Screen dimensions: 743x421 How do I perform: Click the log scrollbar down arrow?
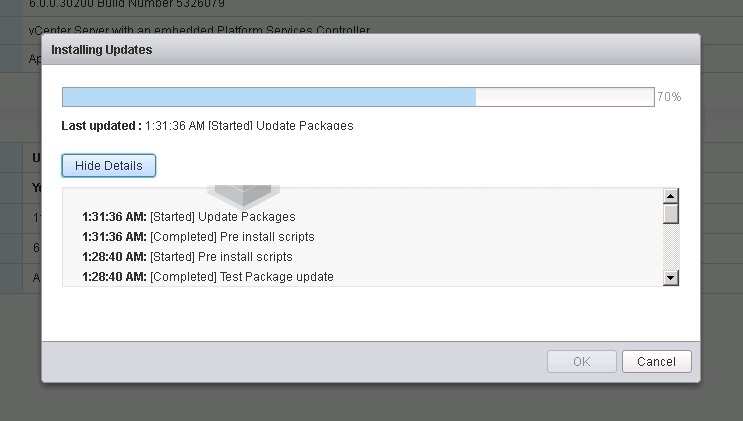671,278
